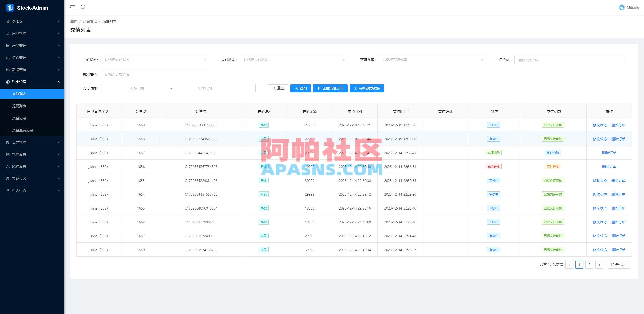Refresh the page with the reload icon

coord(83,7)
